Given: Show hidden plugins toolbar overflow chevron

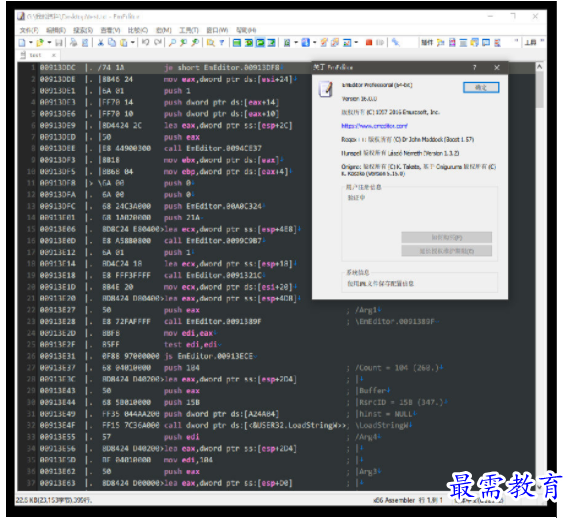Looking at the screenshot, I should click(516, 41).
